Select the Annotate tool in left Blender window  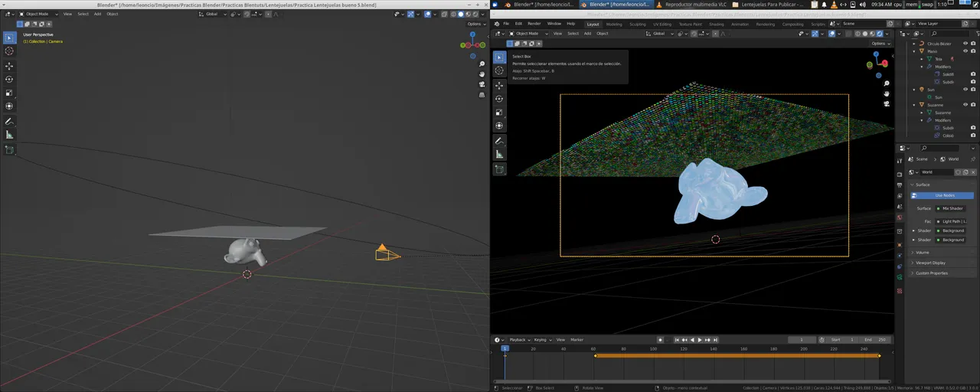pos(9,122)
